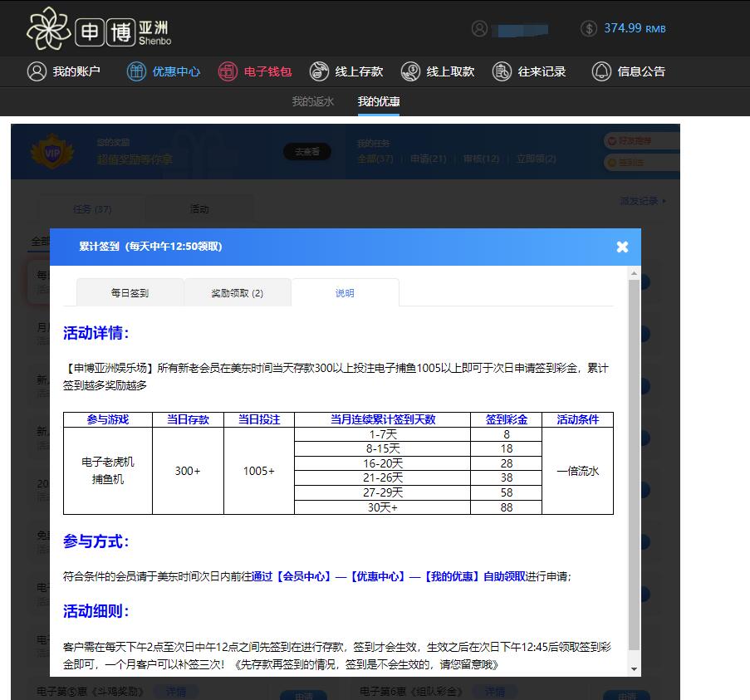The width and height of the screenshot is (750, 700).
Task: Click the 16-20天 table cell
Action: pyautogui.click(x=382, y=463)
